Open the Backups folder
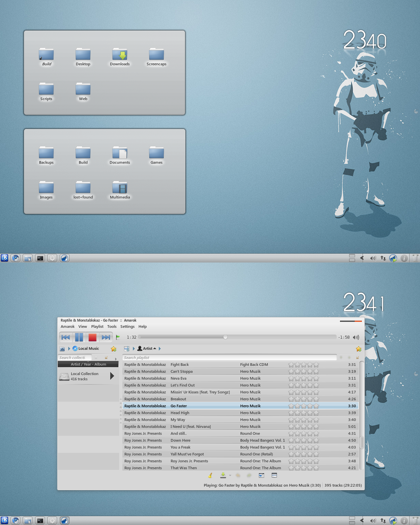 pos(46,156)
